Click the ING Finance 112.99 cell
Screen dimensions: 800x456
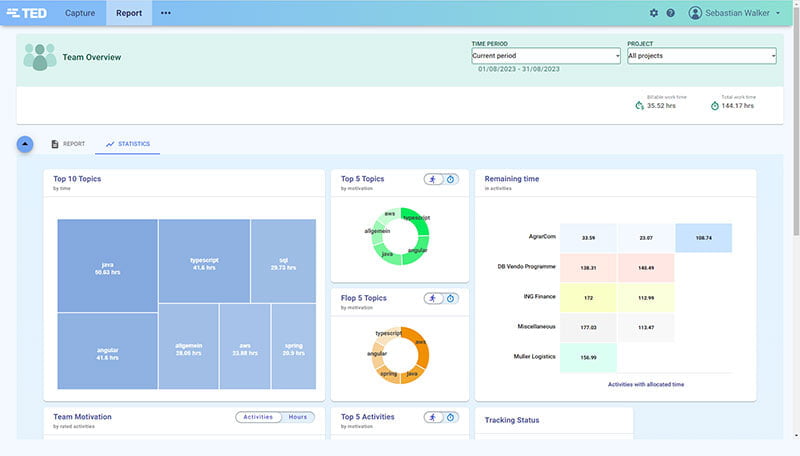[646, 297]
